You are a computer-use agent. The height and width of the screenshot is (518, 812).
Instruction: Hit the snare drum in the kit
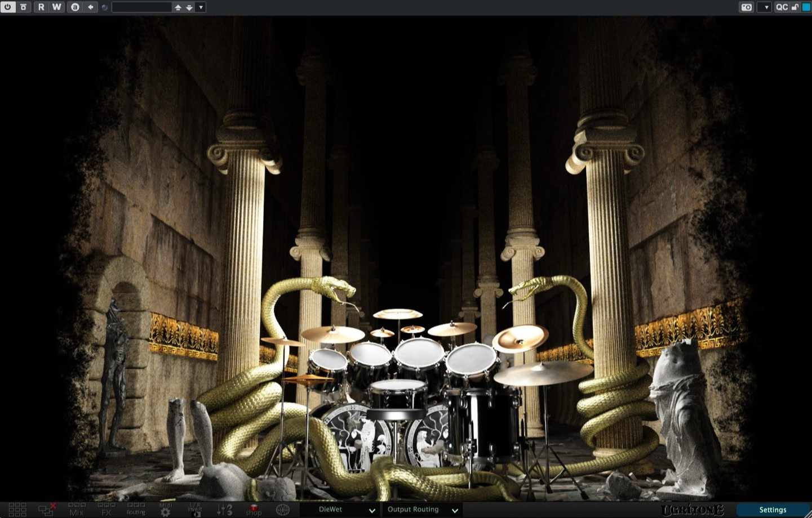[x=398, y=393]
